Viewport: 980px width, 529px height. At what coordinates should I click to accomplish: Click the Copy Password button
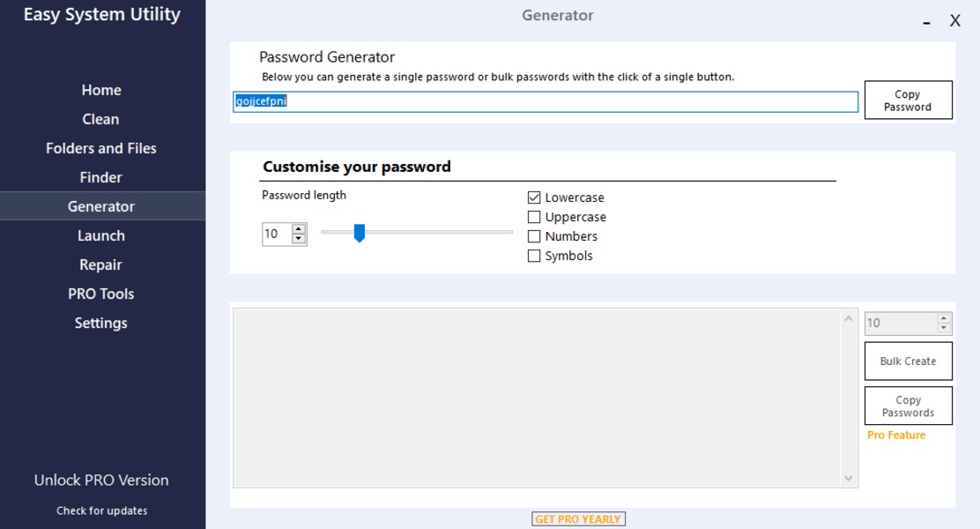tap(908, 101)
